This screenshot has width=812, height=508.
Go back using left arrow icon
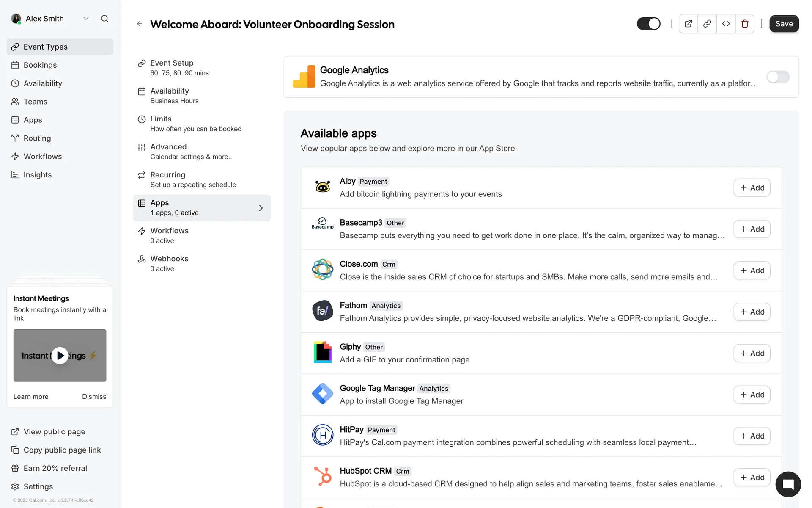(140, 24)
